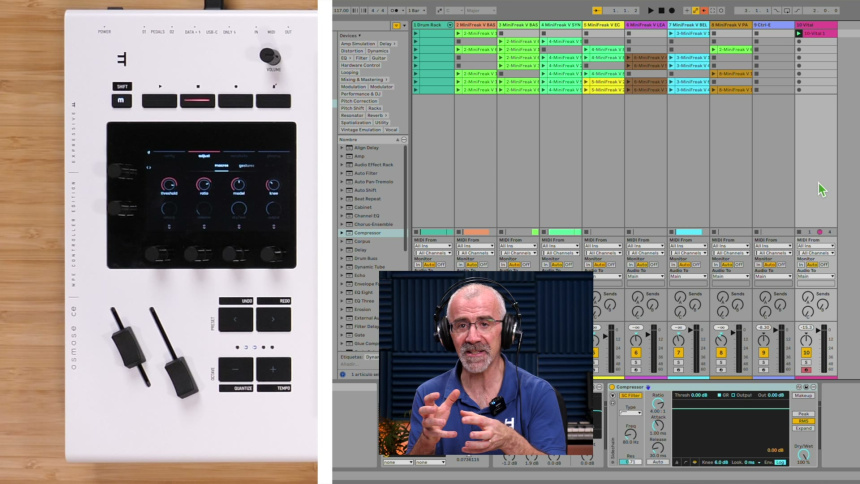The width and height of the screenshot is (860, 484).
Task: Select the 5 MiniFreak V EC track header
Action: [603, 25]
